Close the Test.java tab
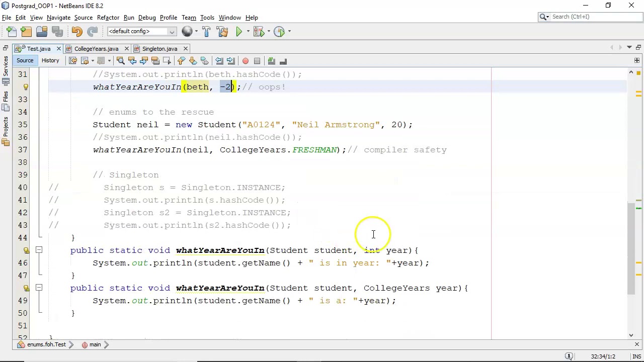The image size is (644, 362). 58,49
